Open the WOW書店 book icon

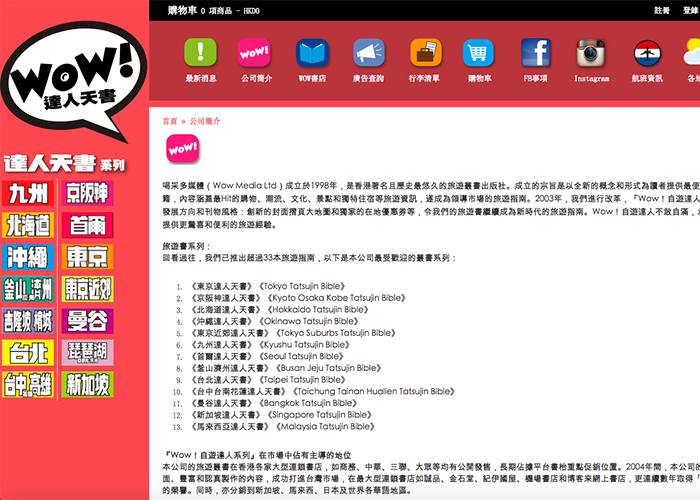pos(310,52)
